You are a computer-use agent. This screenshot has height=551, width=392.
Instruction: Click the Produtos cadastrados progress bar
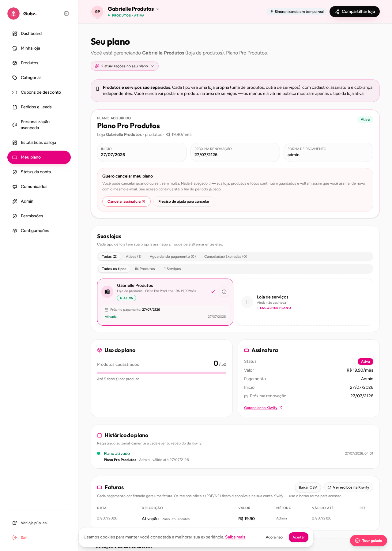pos(162,373)
